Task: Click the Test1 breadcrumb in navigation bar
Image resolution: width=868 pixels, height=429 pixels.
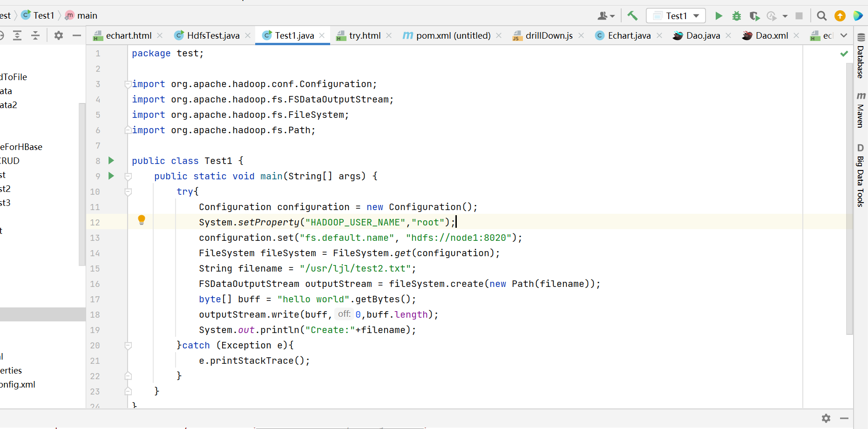Action: coord(38,15)
